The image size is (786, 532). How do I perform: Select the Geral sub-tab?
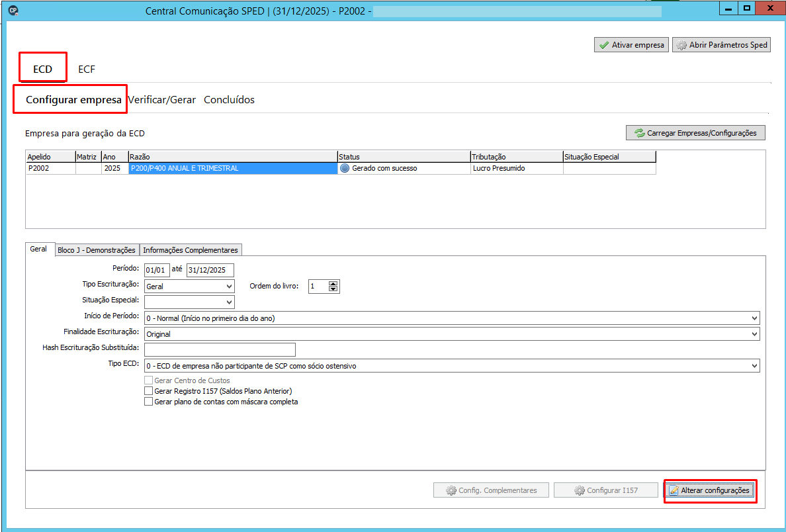[38, 249]
